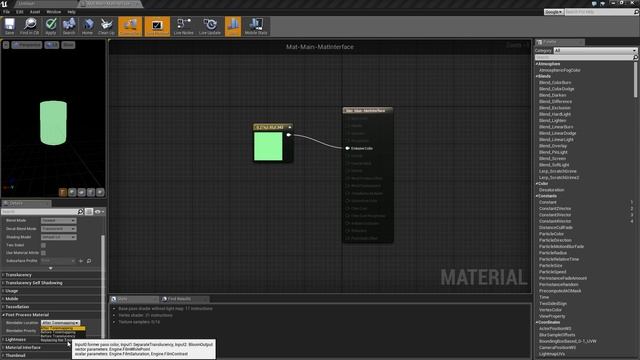Click the Subsurface Profile use-selected arrow icon
The image size is (640, 360).
tap(81, 261)
